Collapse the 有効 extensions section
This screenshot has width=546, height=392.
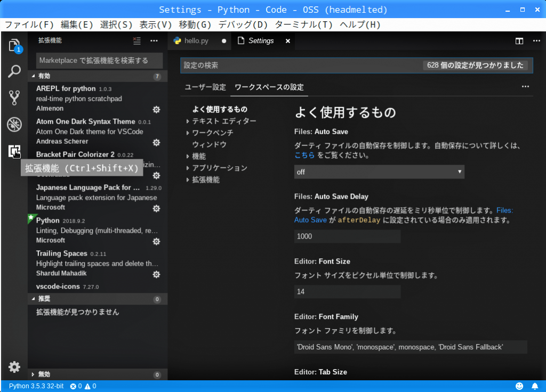tap(98, 76)
